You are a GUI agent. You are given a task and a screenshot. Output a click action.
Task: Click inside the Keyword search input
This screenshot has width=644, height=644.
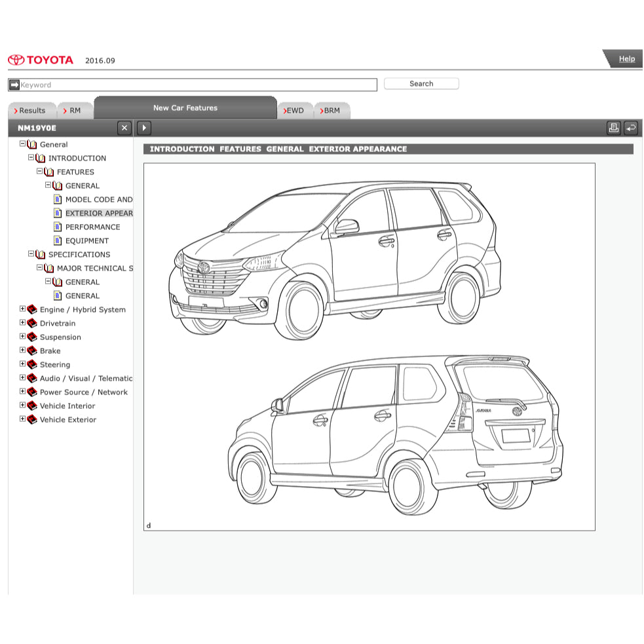pos(197,84)
